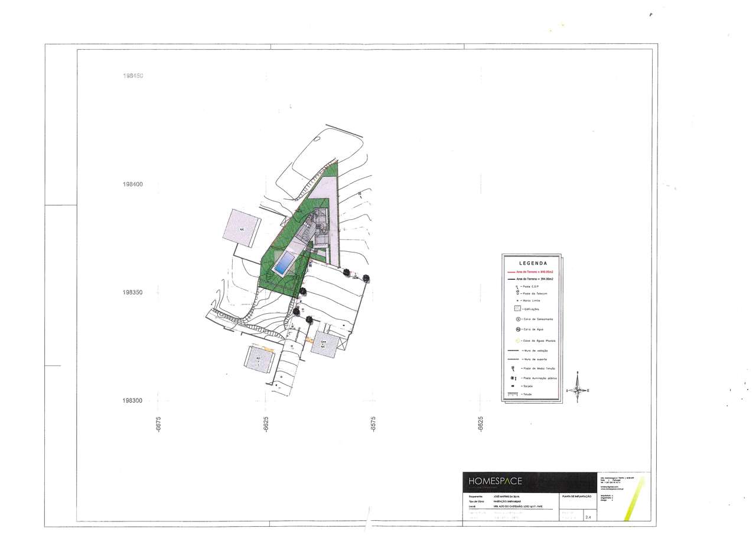This screenshot has width=756, height=535.
Task: Select the Poste E.D.P legend symbol
Action: point(516,287)
